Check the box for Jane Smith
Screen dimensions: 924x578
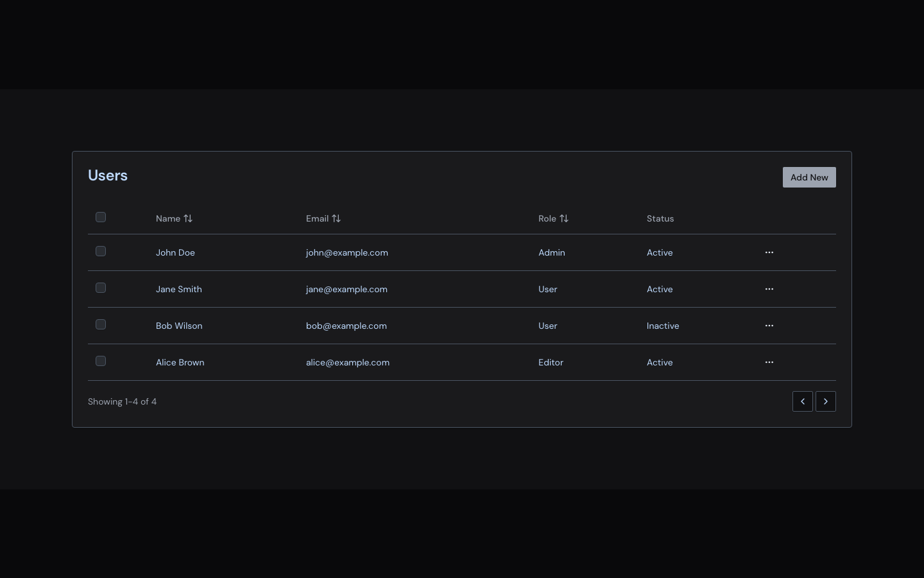click(x=101, y=288)
